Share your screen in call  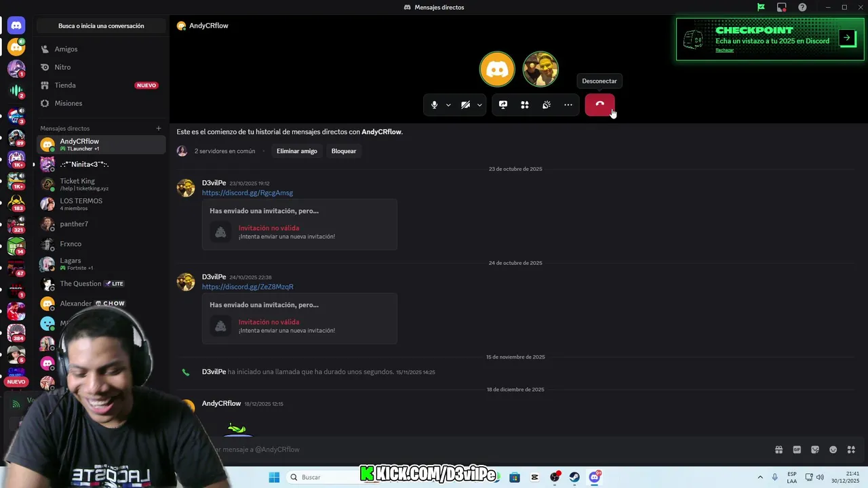(503, 105)
